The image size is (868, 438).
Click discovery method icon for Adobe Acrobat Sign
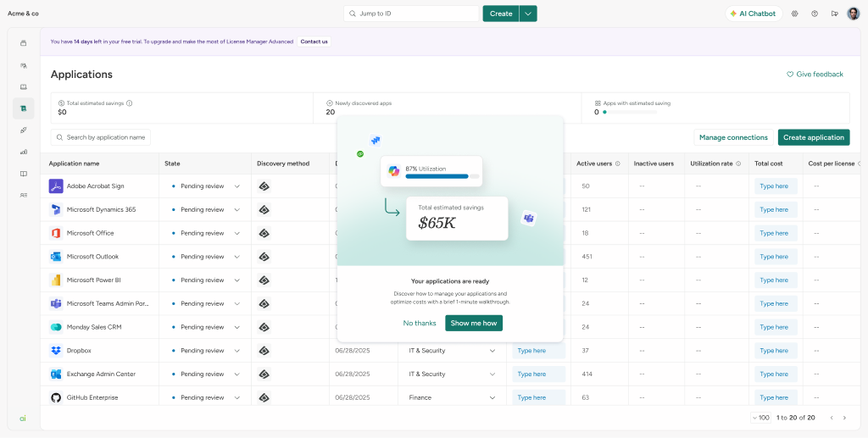(x=264, y=186)
